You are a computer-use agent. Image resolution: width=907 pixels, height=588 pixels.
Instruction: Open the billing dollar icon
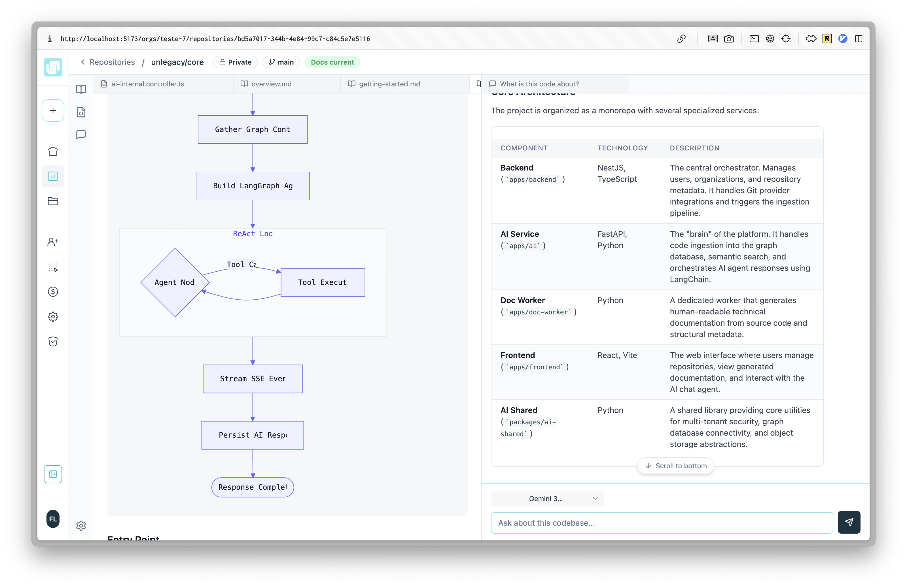click(53, 292)
